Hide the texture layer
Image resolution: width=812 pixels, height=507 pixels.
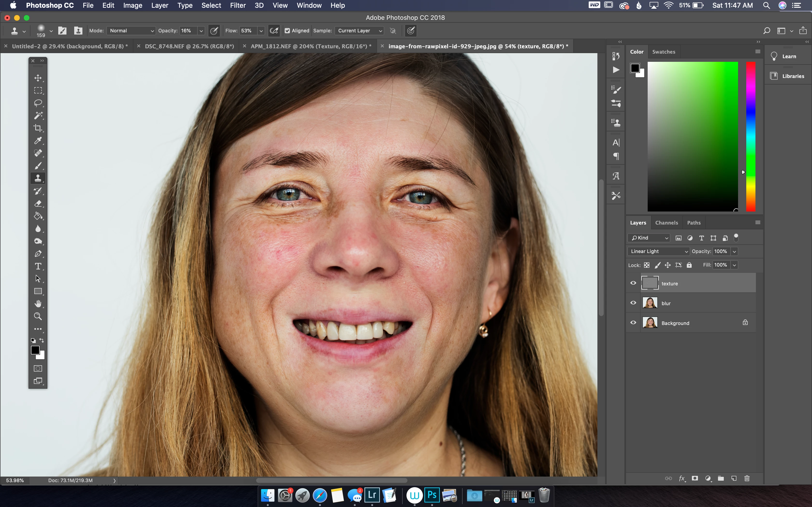tap(633, 283)
